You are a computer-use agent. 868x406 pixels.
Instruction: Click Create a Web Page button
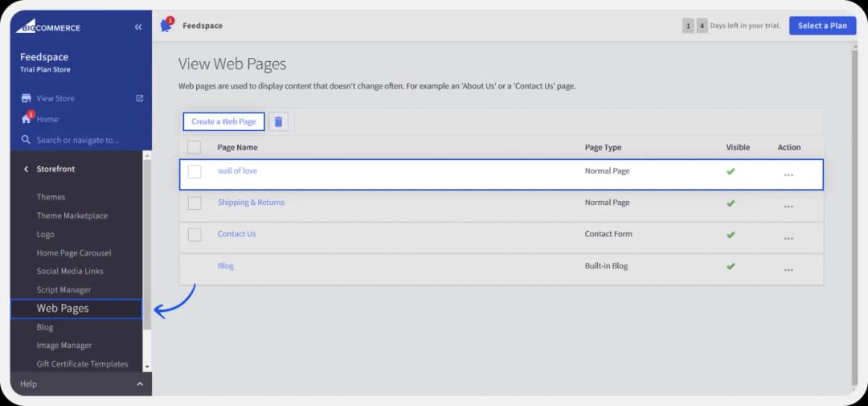(223, 122)
